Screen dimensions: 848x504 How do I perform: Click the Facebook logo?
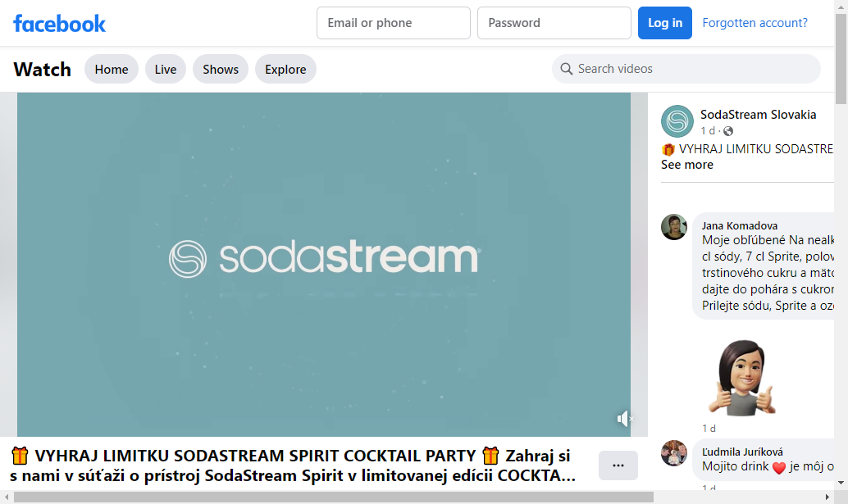click(60, 23)
